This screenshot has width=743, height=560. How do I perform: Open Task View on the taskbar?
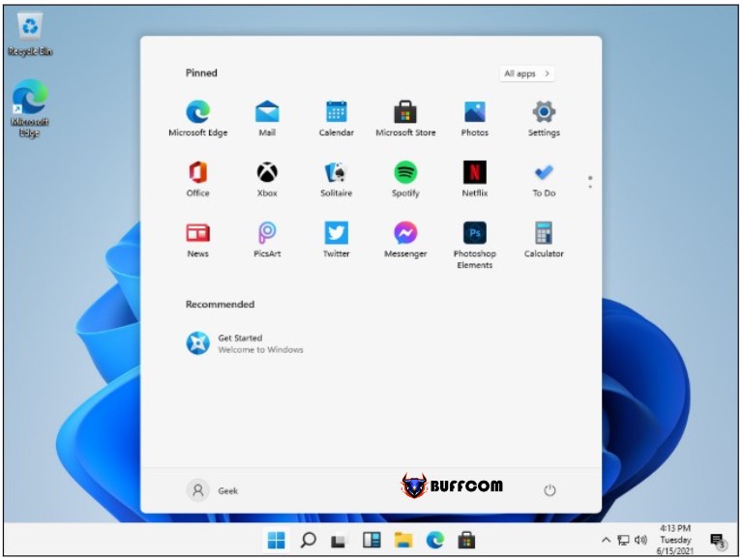[x=339, y=540]
